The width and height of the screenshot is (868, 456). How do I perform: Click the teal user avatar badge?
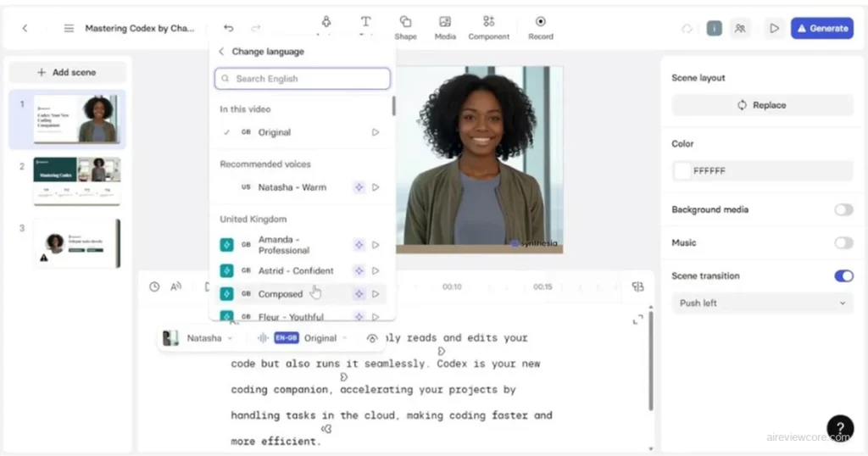pyautogui.click(x=714, y=28)
